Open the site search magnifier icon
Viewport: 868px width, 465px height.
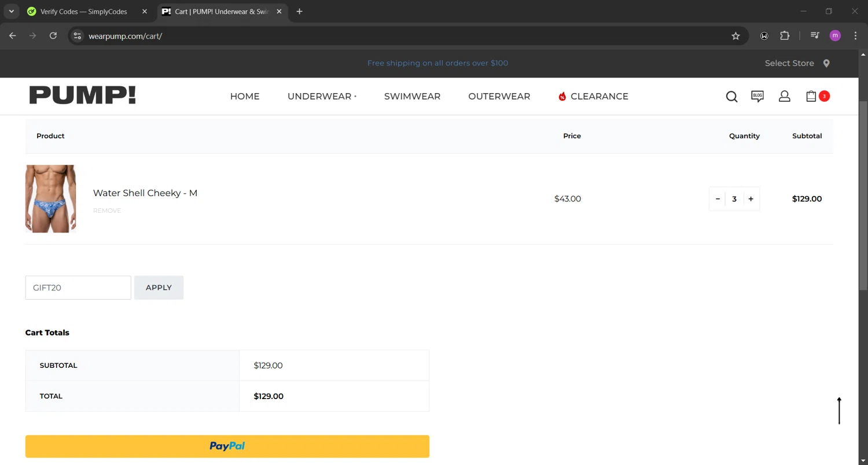pos(731,97)
